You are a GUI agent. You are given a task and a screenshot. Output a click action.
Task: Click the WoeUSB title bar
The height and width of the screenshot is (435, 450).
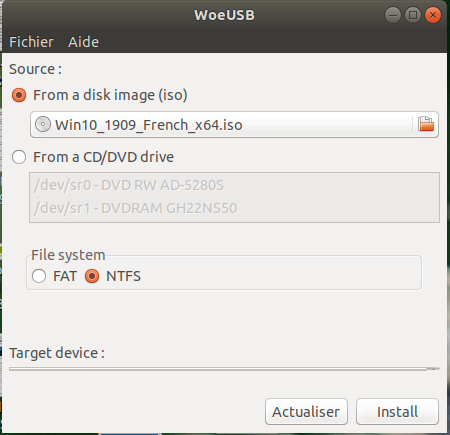point(224,15)
